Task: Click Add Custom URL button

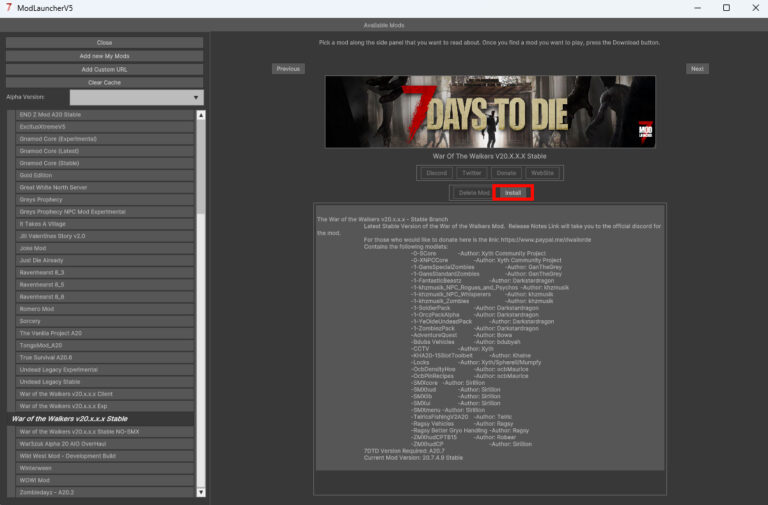Action: coord(104,69)
